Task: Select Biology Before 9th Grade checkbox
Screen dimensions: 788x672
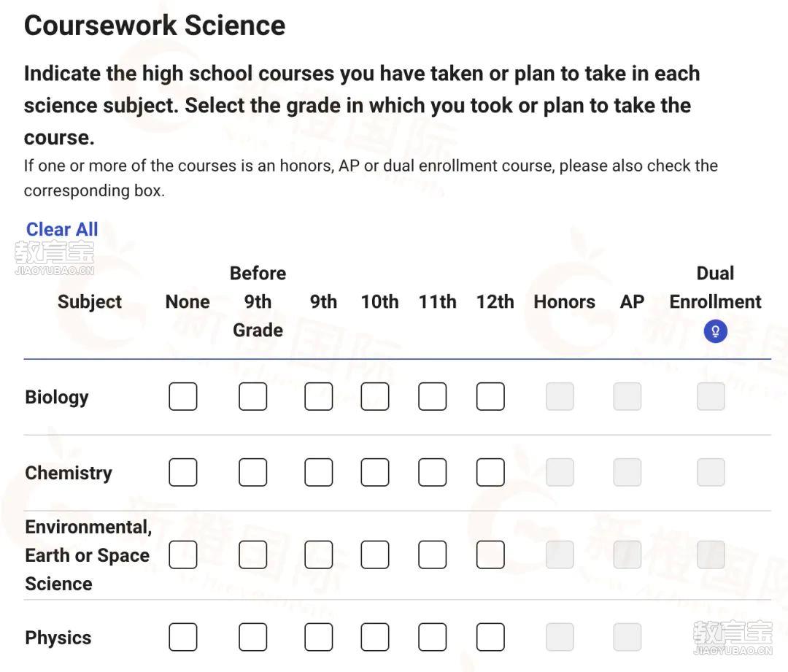Action: [252, 397]
